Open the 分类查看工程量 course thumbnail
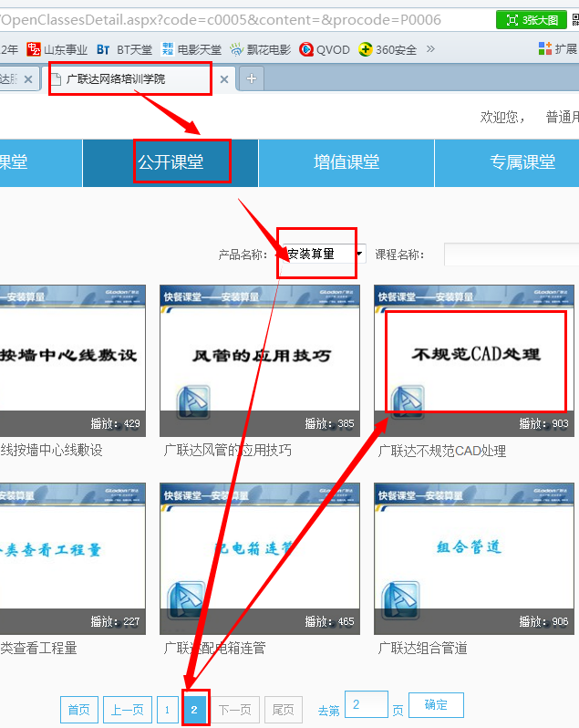 click(x=73, y=558)
